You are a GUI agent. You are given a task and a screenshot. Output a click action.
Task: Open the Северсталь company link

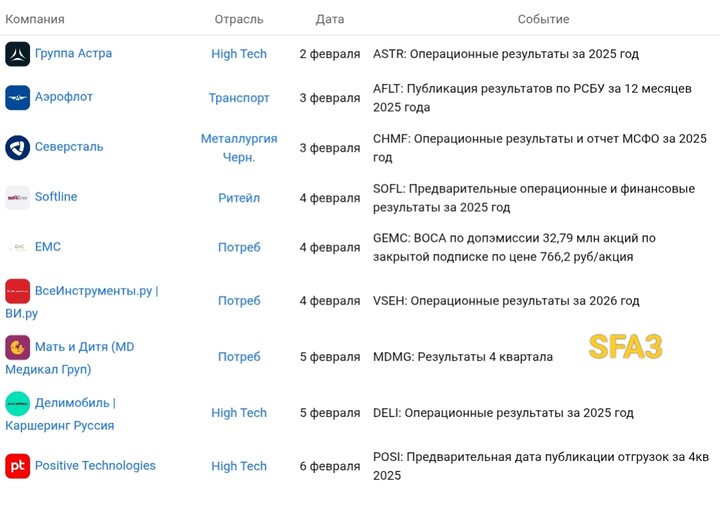tap(69, 147)
